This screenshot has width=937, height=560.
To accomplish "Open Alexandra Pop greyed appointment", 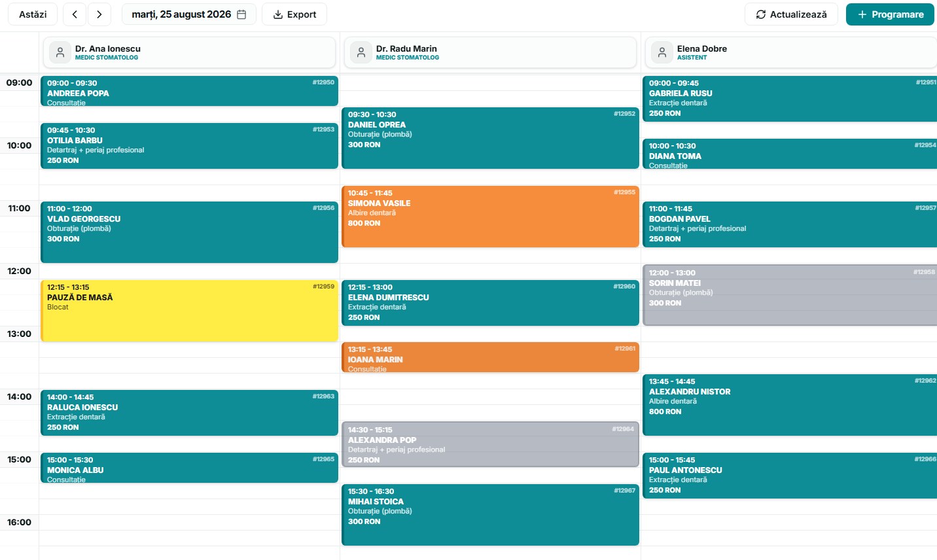I will (x=490, y=444).
